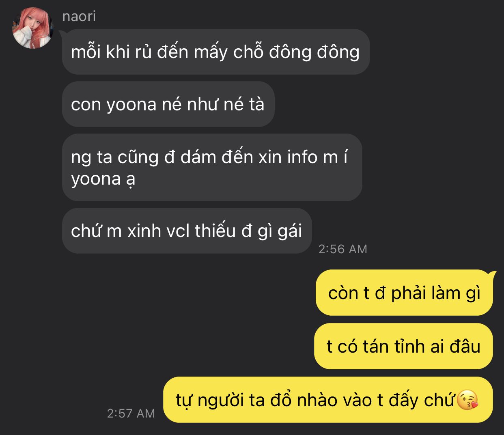Viewport: 504px width, 435px height.
Task: Select yellow message 'còn t đ phải làm gì'
Action: pos(404,293)
